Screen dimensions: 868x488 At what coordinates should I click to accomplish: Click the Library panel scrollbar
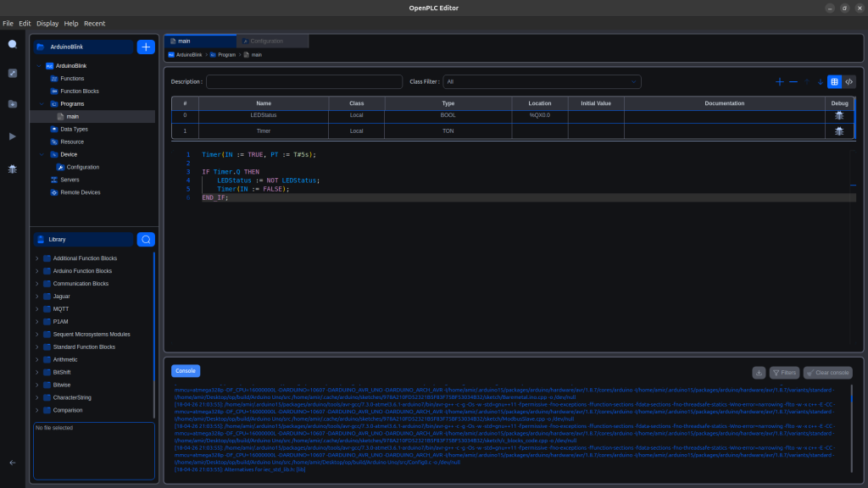click(154, 335)
